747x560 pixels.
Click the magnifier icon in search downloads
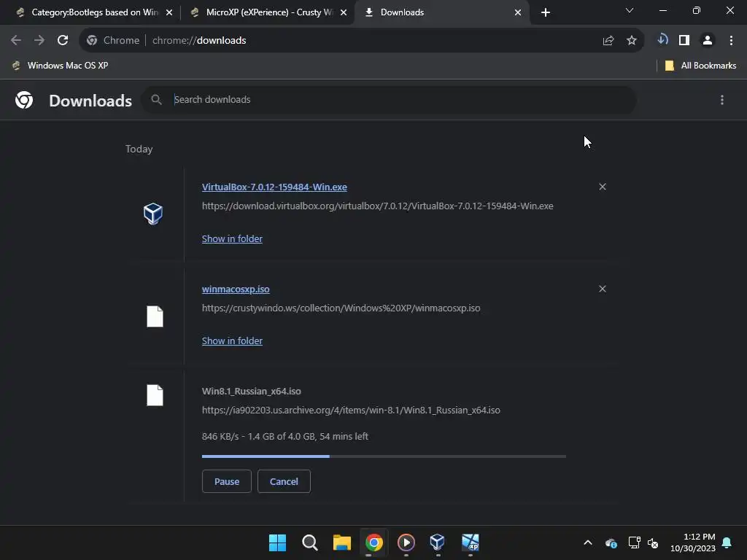pos(156,99)
